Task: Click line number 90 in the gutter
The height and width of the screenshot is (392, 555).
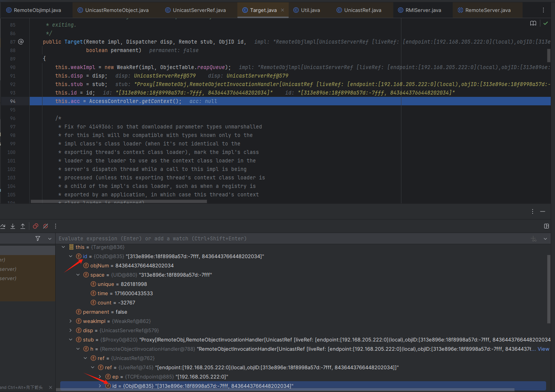Action: pos(13,67)
